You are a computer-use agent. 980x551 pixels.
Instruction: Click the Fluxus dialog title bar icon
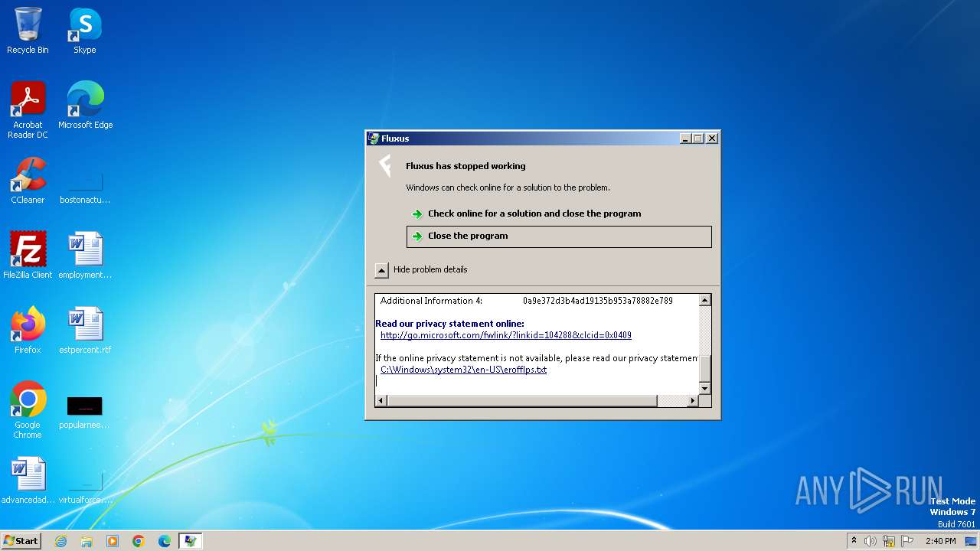click(x=374, y=139)
